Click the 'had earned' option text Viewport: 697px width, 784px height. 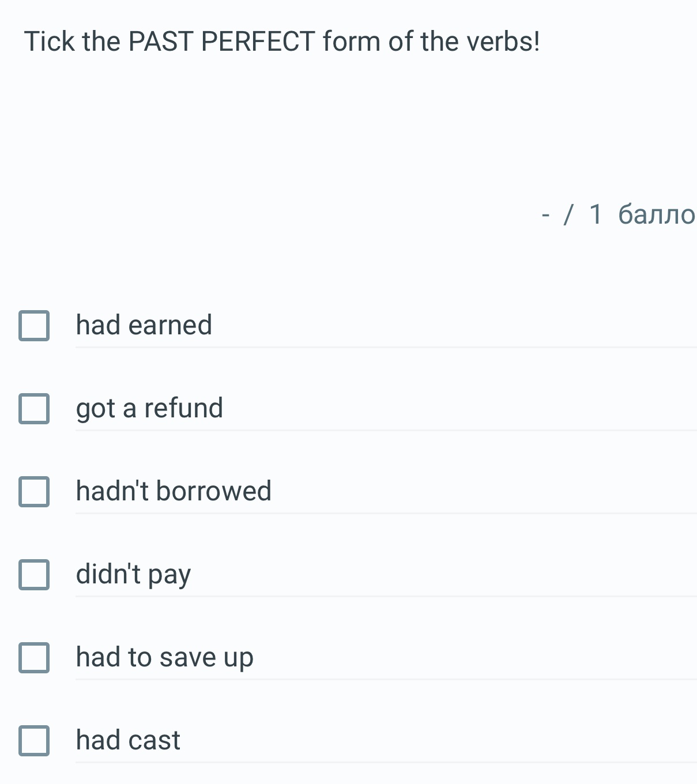(144, 325)
